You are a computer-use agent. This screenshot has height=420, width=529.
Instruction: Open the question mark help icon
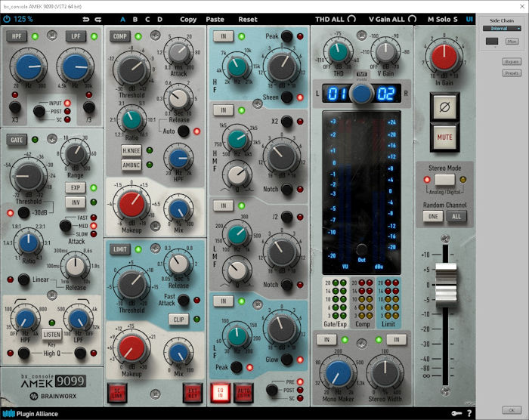tap(469, 413)
